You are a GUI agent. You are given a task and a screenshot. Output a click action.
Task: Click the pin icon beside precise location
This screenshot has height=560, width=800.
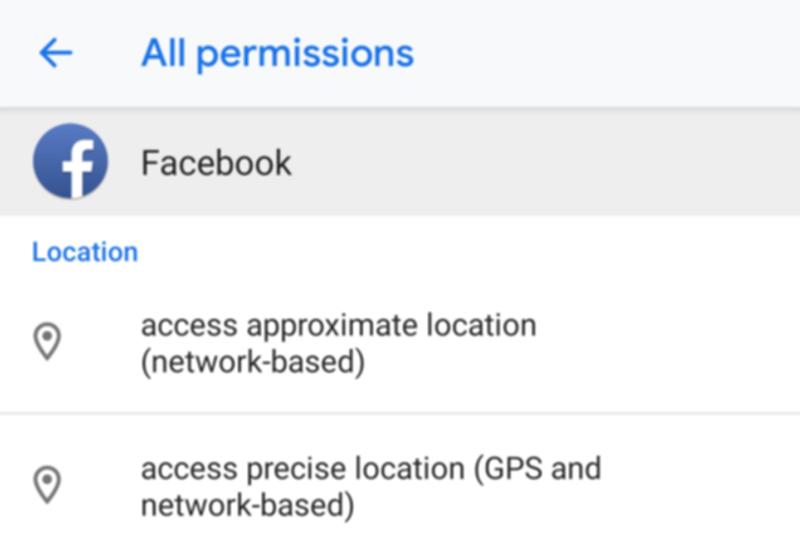[x=47, y=485]
